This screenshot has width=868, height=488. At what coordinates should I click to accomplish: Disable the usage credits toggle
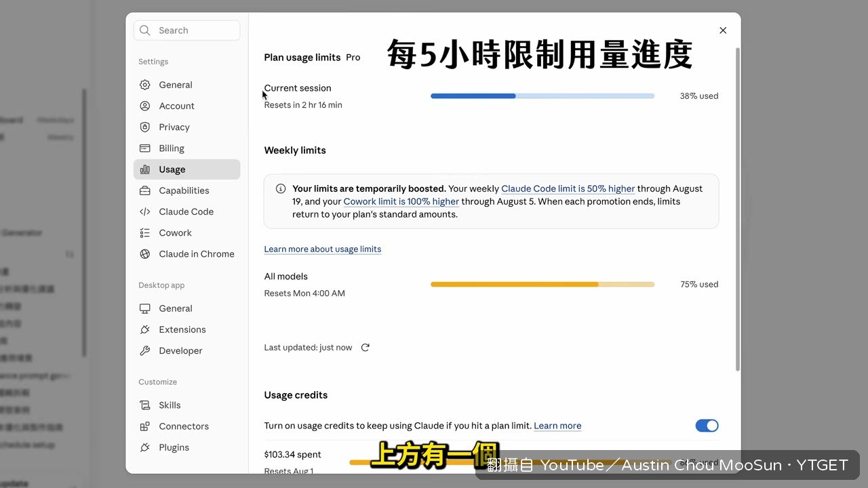707,426
